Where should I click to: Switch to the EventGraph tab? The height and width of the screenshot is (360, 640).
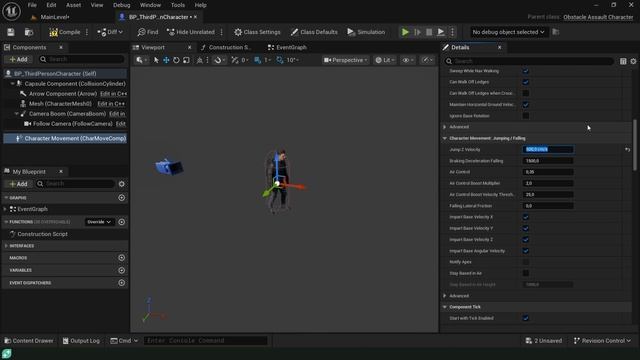click(287, 47)
